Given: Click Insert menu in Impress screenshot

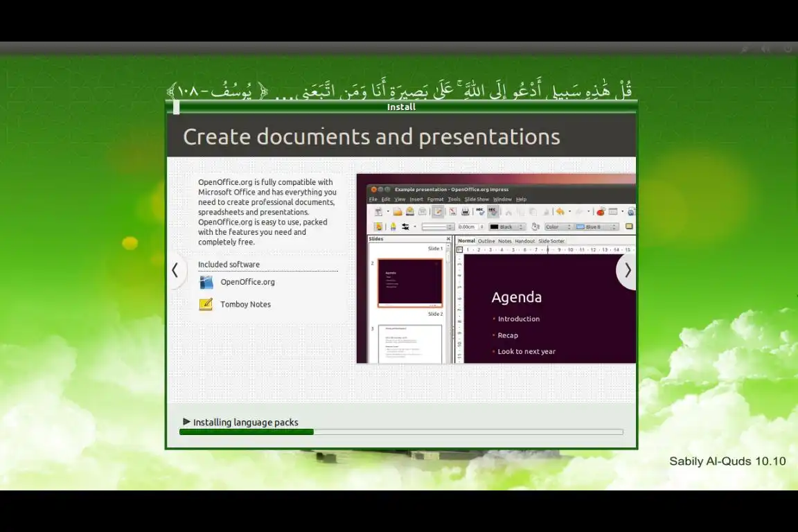Looking at the screenshot, I should 416,199.
